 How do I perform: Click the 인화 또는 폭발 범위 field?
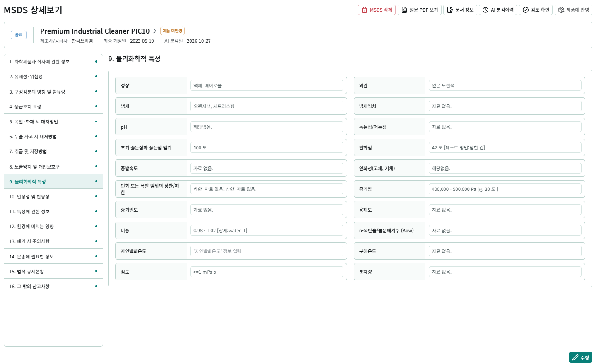(267, 189)
